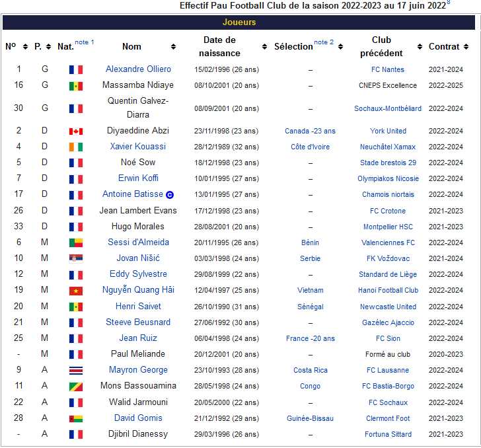Viewport: 481px width, 448px height.
Task: Open Neuchâtel Xamax club link
Action: [388, 147]
